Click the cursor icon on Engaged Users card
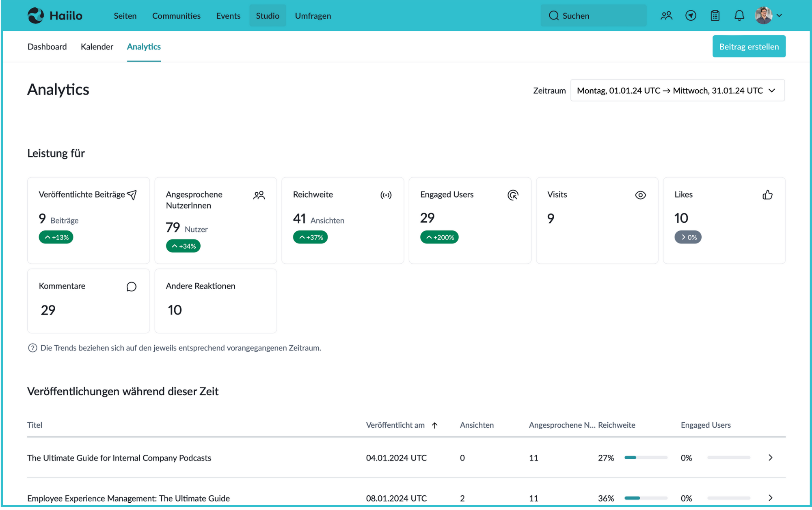The image size is (812, 510). (513, 195)
